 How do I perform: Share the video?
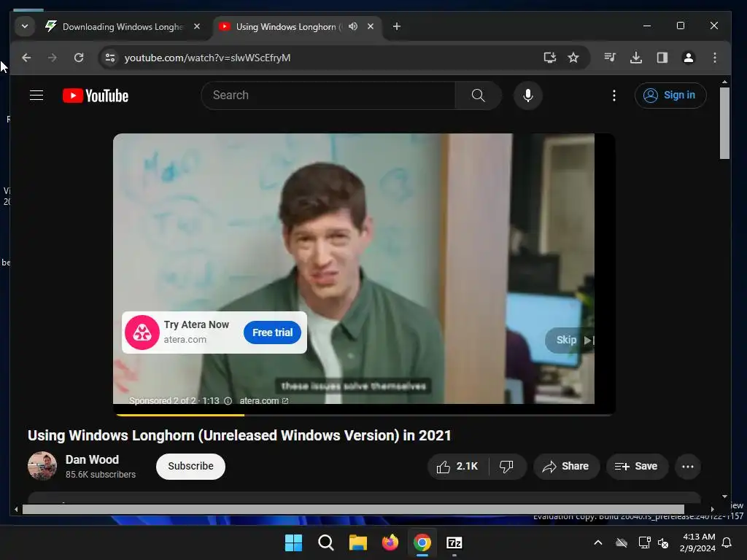(566, 467)
